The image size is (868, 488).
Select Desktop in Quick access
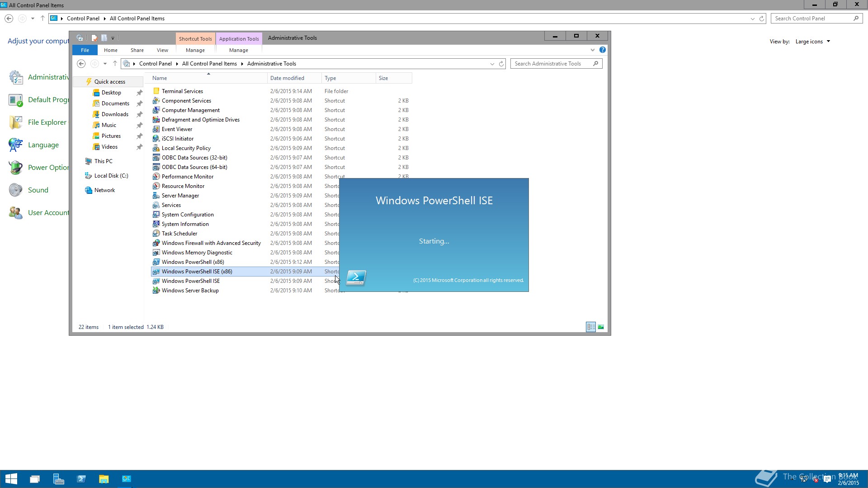[x=111, y=93]
